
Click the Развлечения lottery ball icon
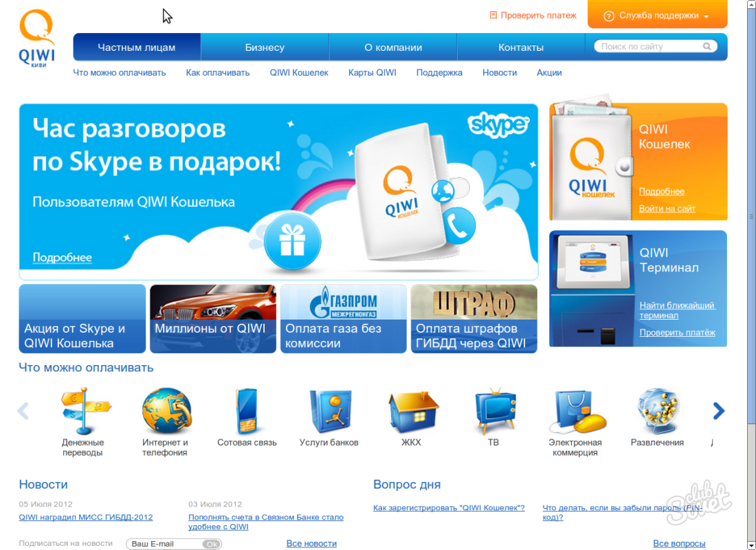click(658, 410)
